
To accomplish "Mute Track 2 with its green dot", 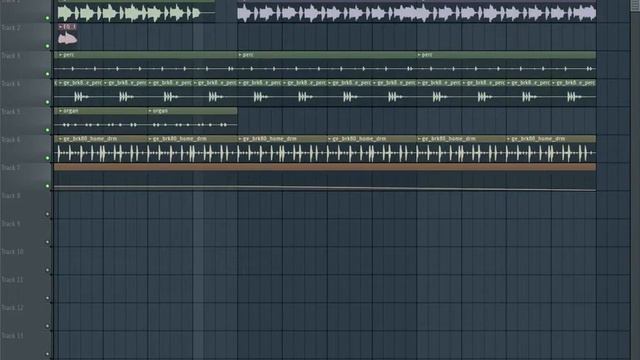I will 47,46.
